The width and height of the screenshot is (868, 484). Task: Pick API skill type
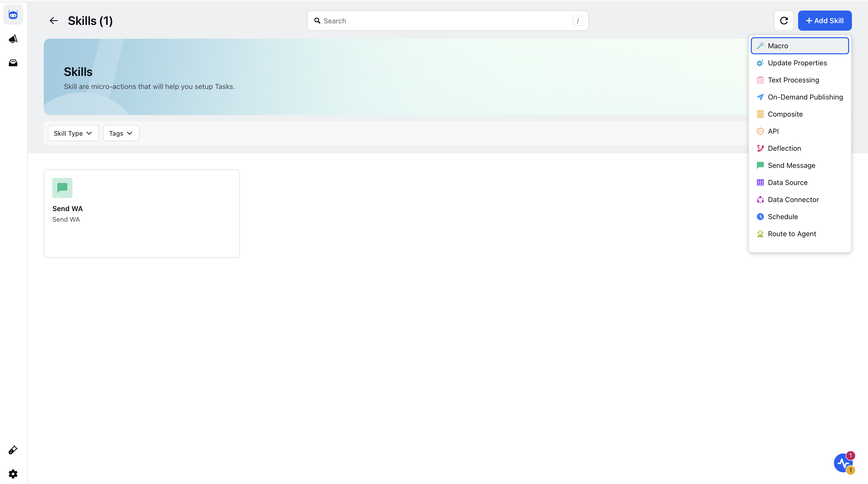(x=800, y=131)
